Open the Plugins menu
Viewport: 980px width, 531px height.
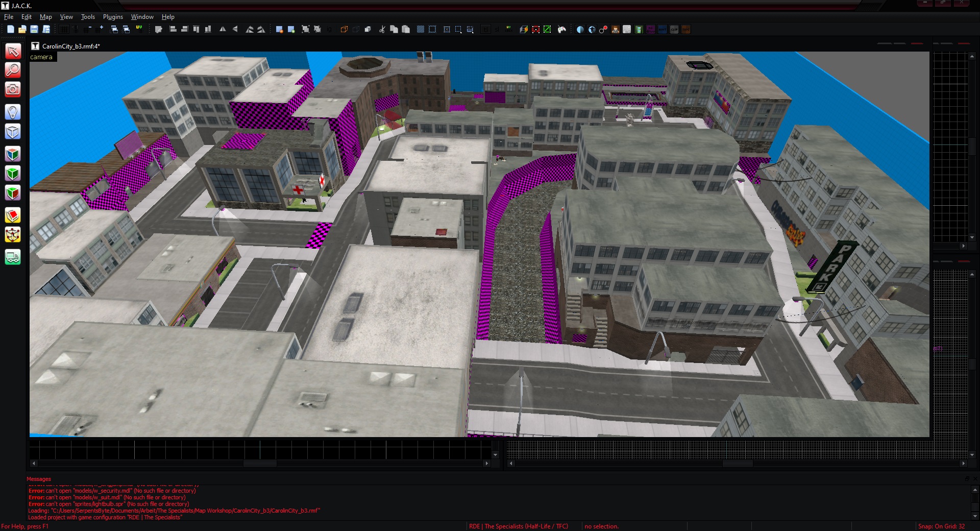[x=113, y=17]
